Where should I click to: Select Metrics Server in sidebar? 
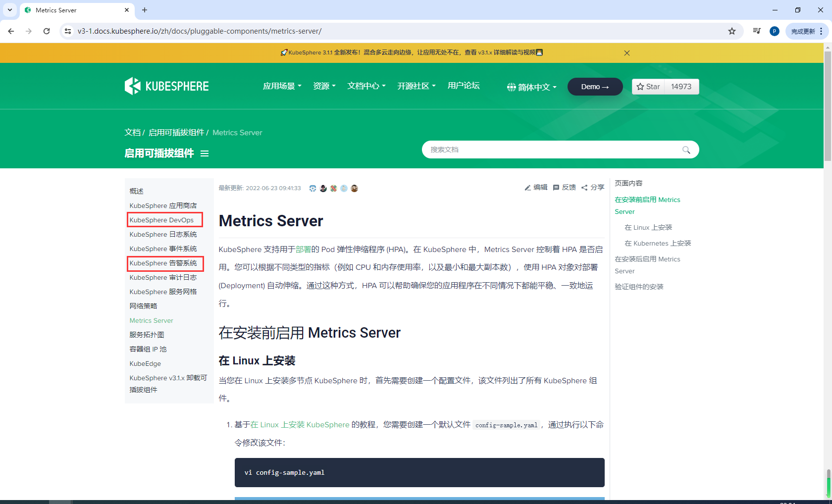point(151,320)
